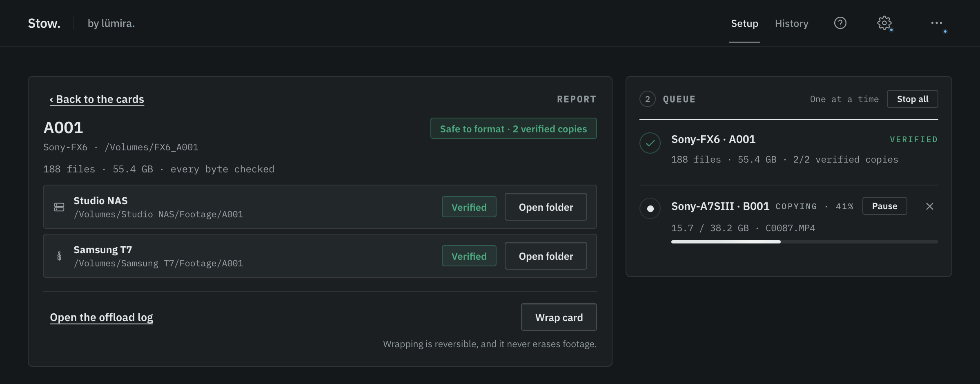Click Verified badge on Samsung T7 row
Screen dimensions: 980x384
[x=469, y=256]
